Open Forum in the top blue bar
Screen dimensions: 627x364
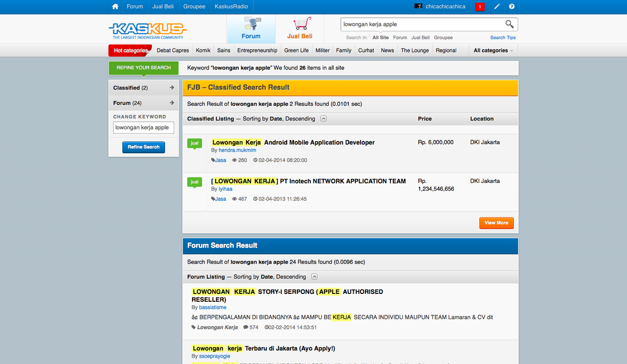[x=135, y=6]
